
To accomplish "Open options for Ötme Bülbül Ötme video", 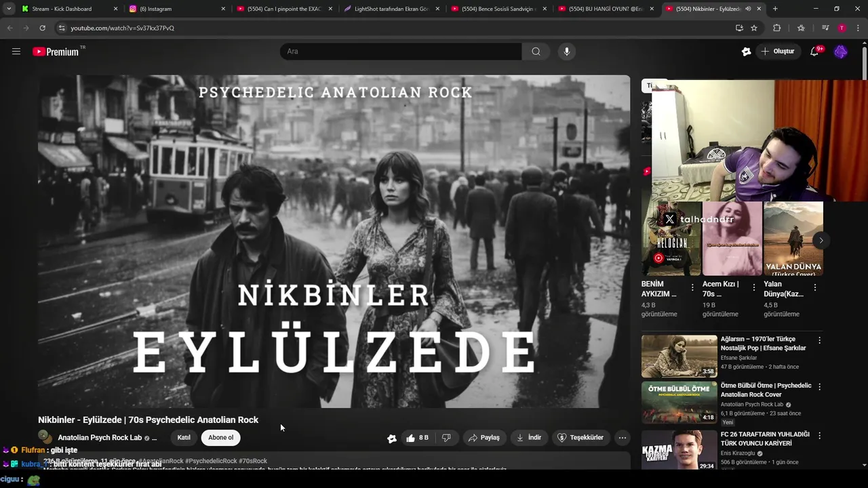I will tap(819, 387).
